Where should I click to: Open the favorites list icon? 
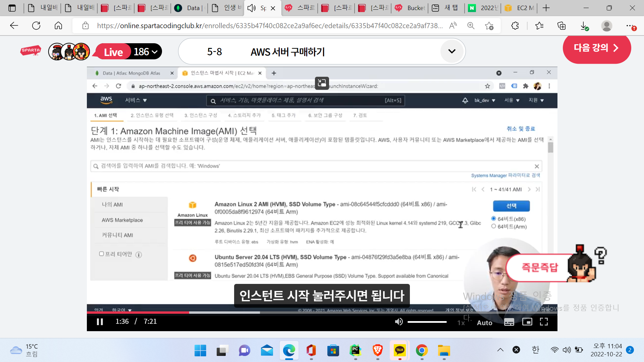coord(539,25)
